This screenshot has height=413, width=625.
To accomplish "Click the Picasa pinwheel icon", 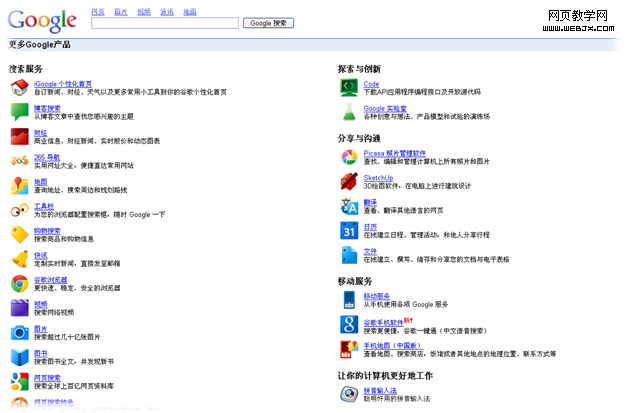I will [x=349, y=157].
